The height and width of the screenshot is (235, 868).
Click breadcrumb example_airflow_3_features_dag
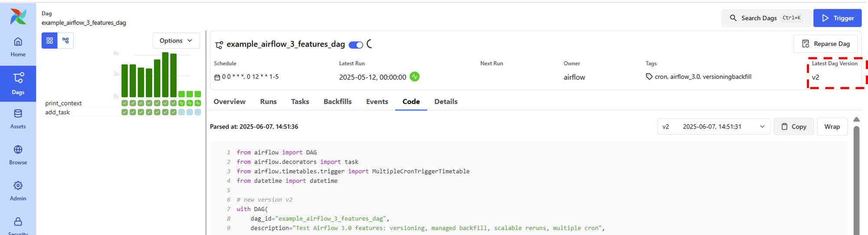[x=84, y=23]
